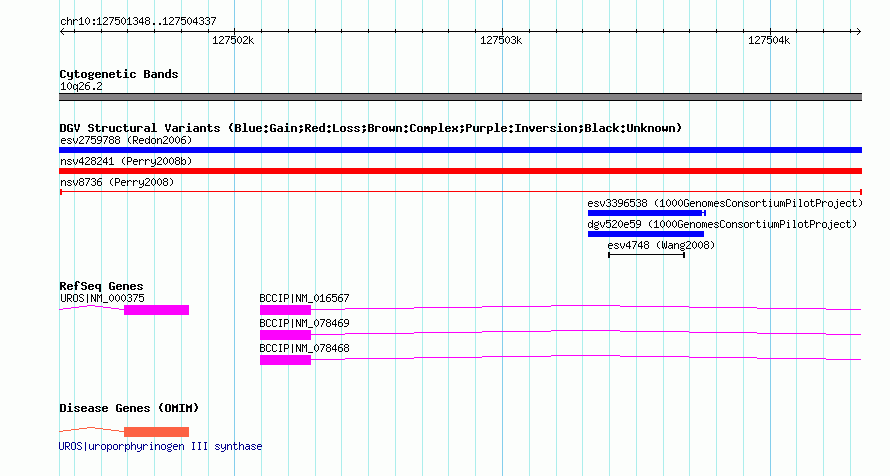The image size is (890, 476).
Task: Select the BCCIP NM_016567 exon block
Action: point(286,310)
